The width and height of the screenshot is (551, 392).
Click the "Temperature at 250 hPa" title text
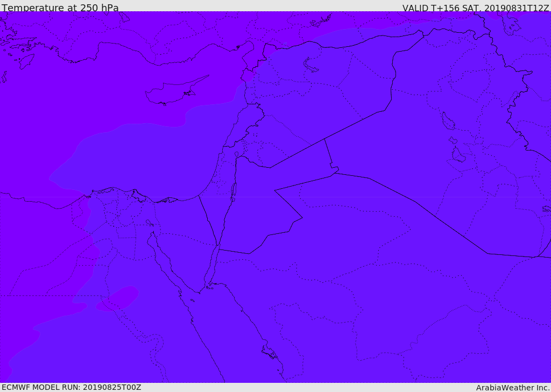coord(60,8)
